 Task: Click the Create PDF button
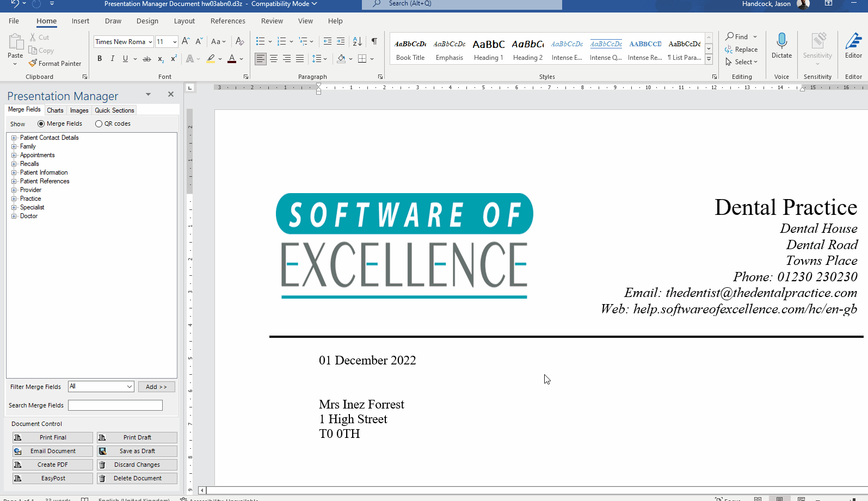click(x=53, y=465)
